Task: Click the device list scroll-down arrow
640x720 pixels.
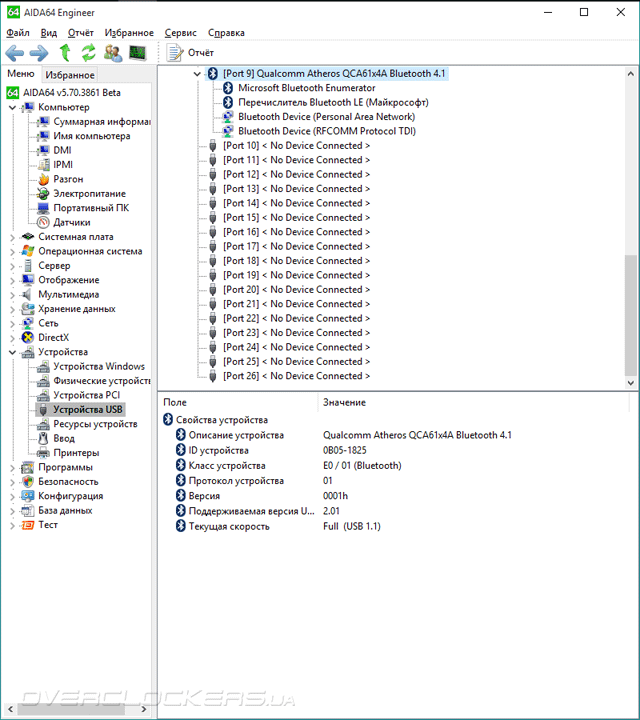Action: click(631, 382)
